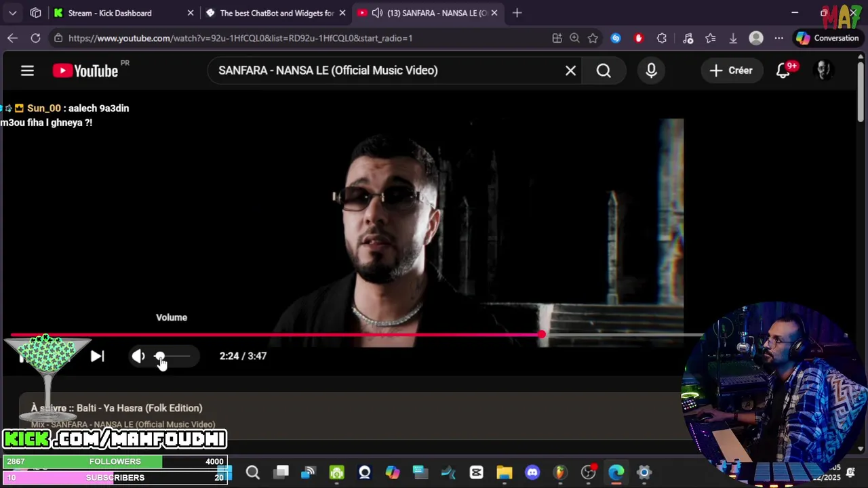Mute the tab using its audio icon

[x=378, y=13]
